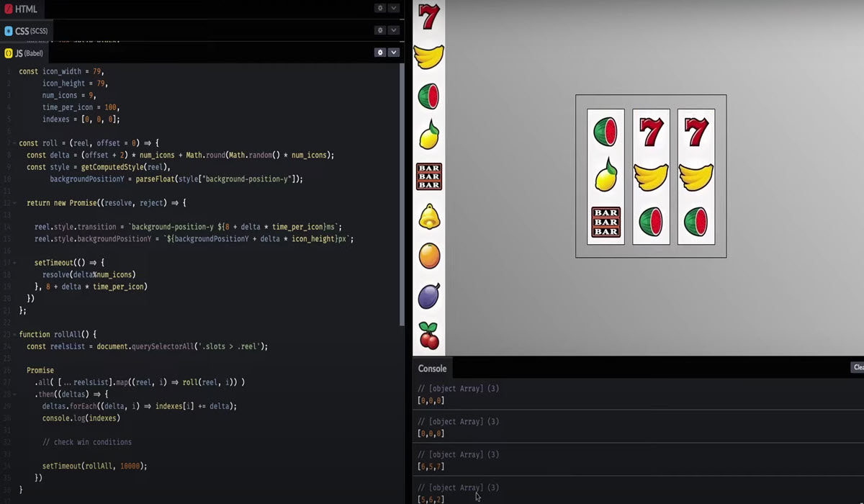Viewport: 864px width, 504px height.
Task: Click the plum icon in sprite strip
Action: pyautogui.click(x=429, y=295)
